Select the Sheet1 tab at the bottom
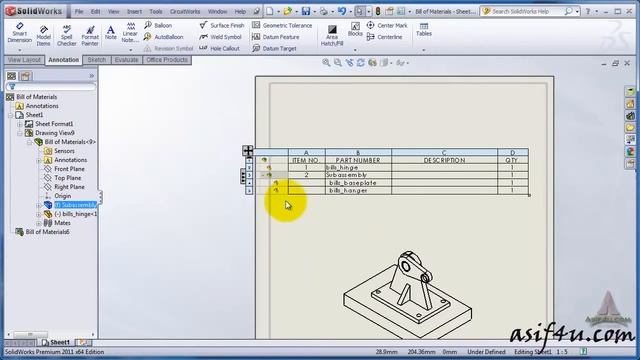Viewport: 640px width, 360px height. [x=56, y=342]
